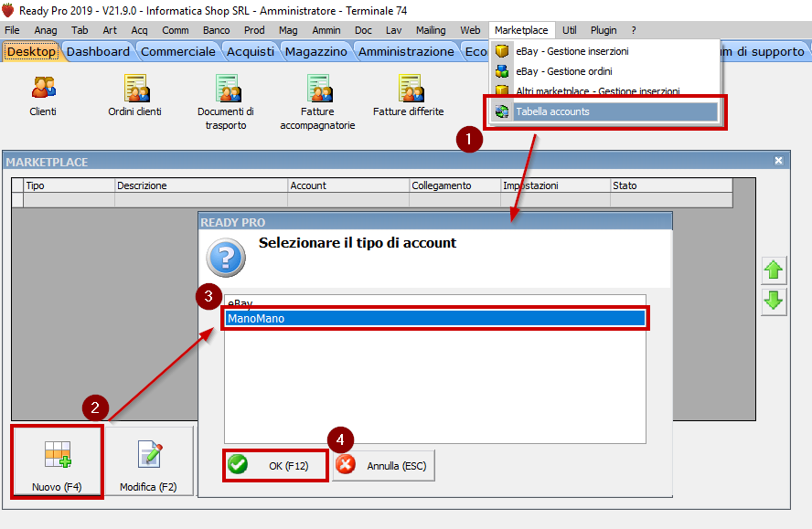The height and width of the screenshot is (529, 812).
Task: Open the Ammin menu
Action: tap(326, 30)
